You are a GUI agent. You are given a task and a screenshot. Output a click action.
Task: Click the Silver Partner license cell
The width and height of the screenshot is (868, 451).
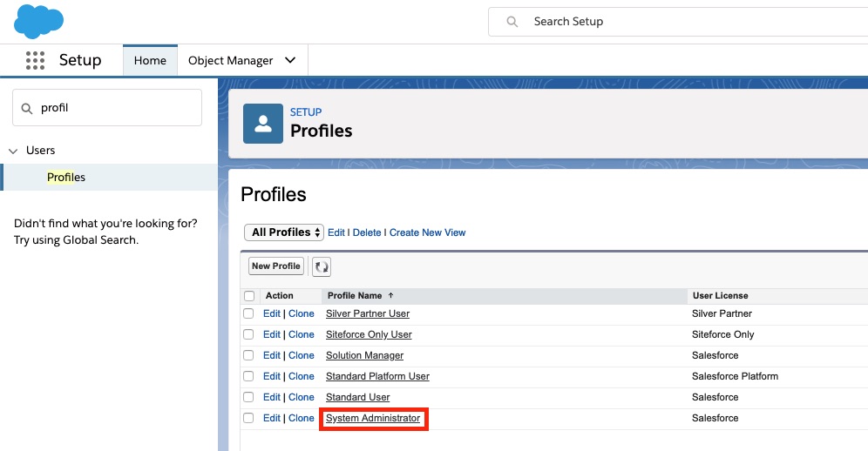point(722,313)
